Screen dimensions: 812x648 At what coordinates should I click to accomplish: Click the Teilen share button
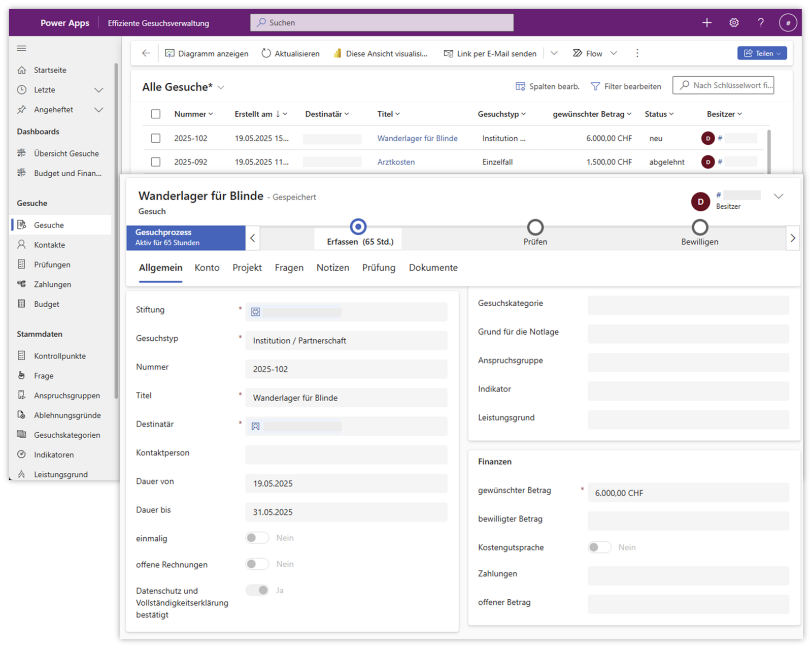point(761,53)
